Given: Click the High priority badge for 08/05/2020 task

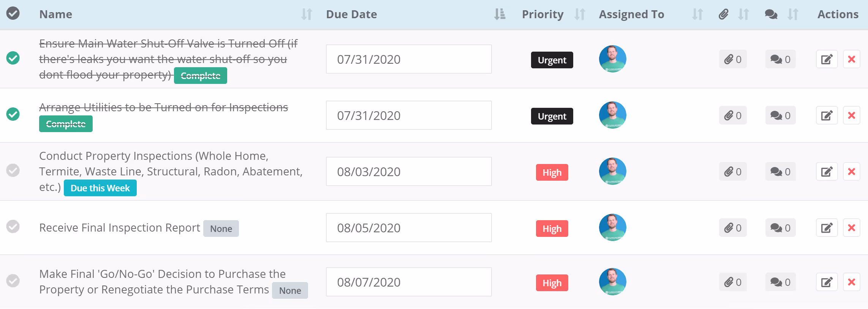Looking at the screenshot, I should coord(552,229).
